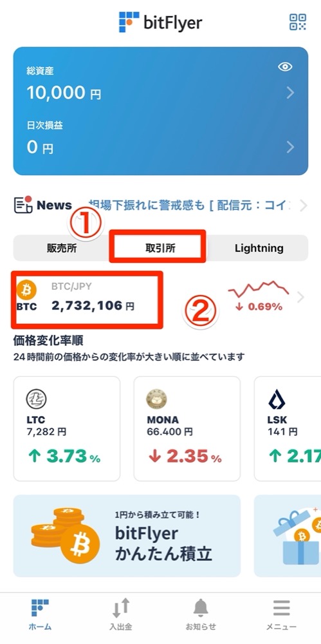Open the gift box promotion banner
Image resolution: width=321 pixels, height=644 pixels.
tap(288, 536)
